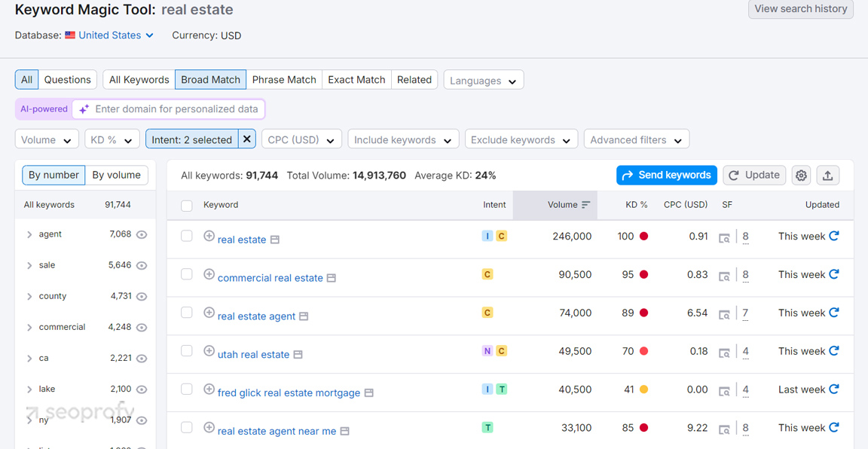
Task: Refresh 'real estate' row metrics
Action: (x=833, y=236)
